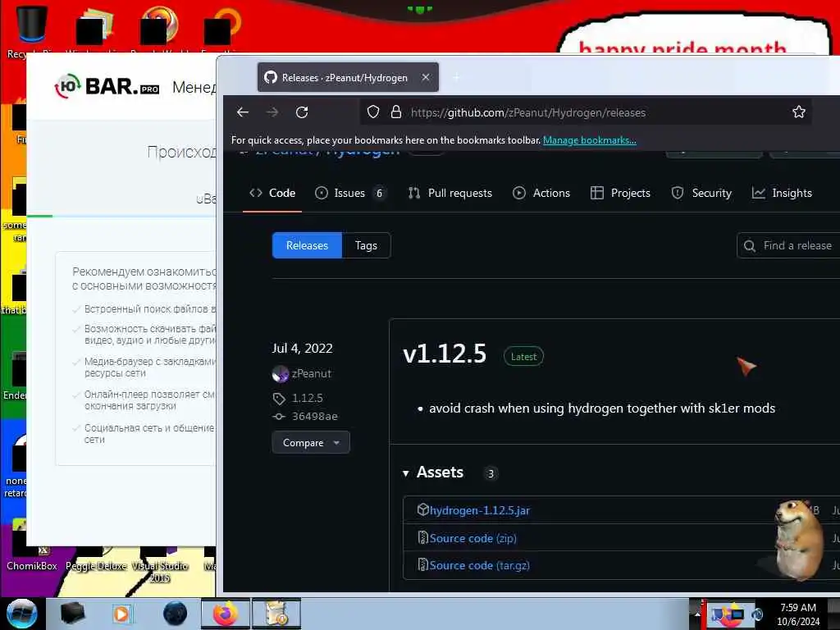Collapse the Assets section

pyautogui.click(x=433, y=472)
